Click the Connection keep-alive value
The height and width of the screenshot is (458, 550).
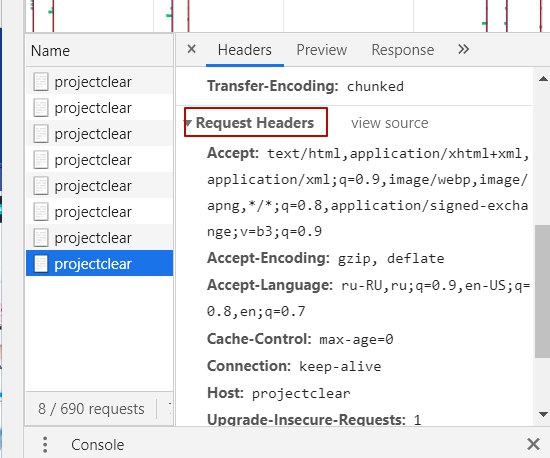[x=340, y=366]
